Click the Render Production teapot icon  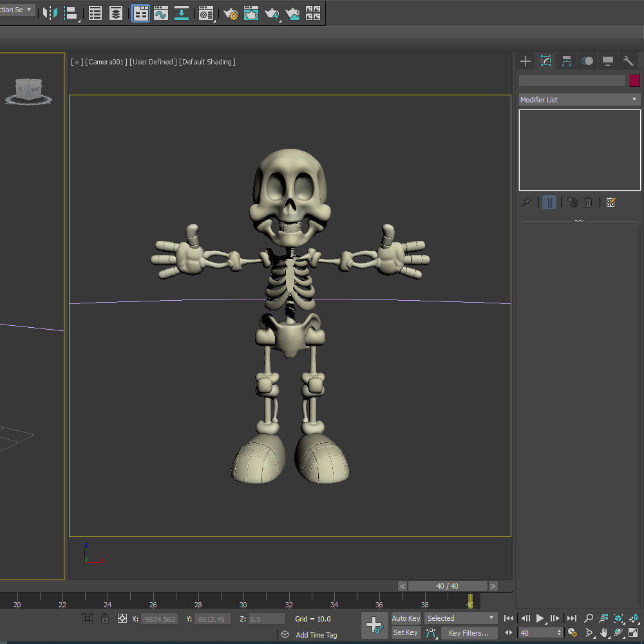tap(272, 14)
